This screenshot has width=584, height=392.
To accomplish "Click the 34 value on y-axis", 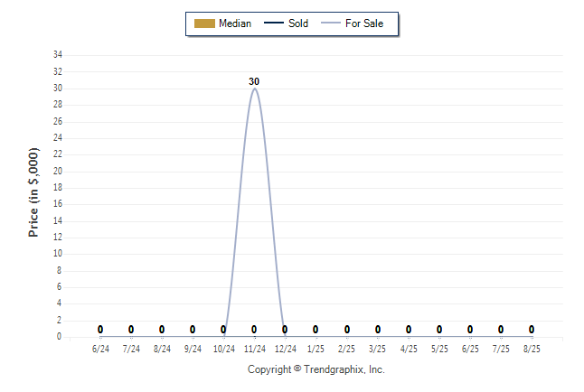I will [x=58, y=55].
